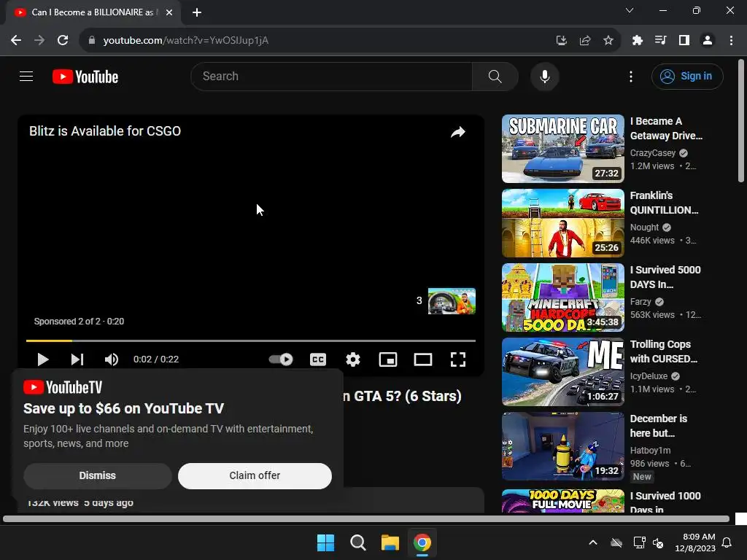Skip to next video

pyautogui.click(x=77, y=359)
